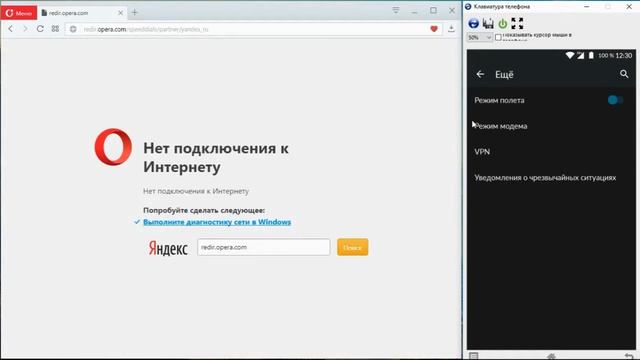Minimize the Клавиатура телефона window
Image resolution: width=640 pixels, height=360 pixels.
(x=587, y=7)
